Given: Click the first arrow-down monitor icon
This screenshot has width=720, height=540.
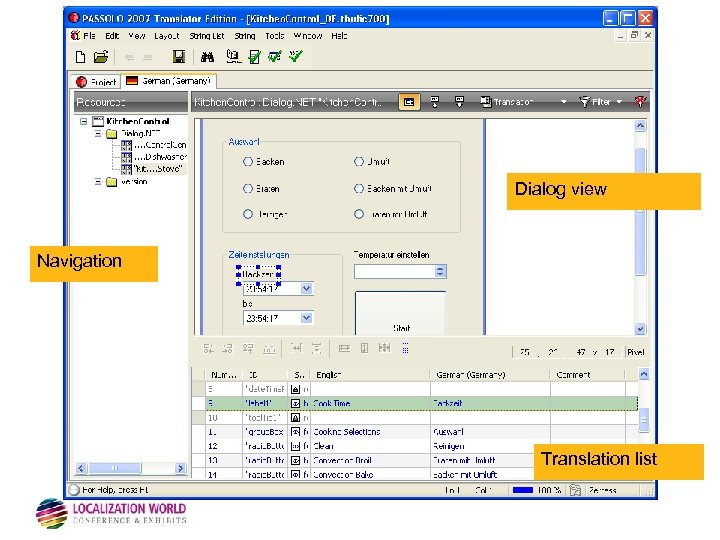Looking at the screenshot, I should click(x=434, y=102).
